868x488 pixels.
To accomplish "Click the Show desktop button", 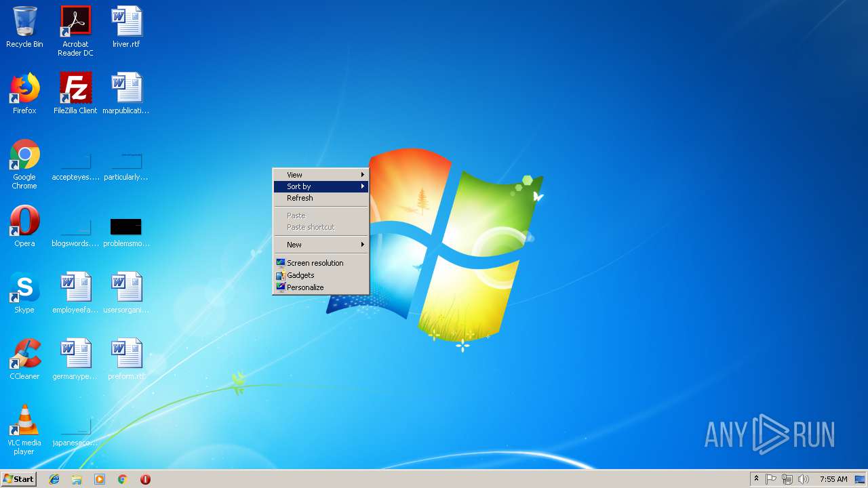I will click(861, 479).
